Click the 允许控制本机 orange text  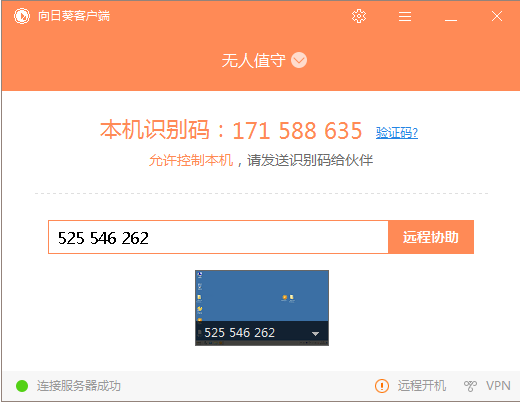coord(191,160)
